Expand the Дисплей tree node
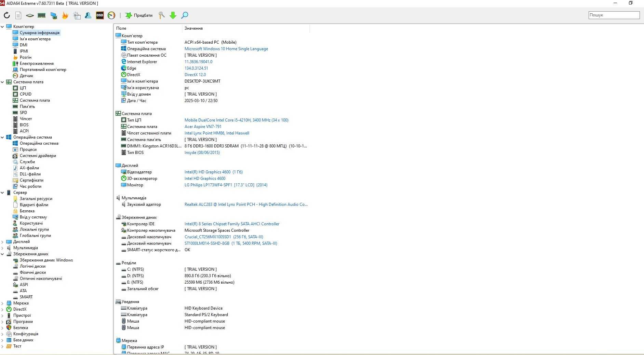The height and width of the screenshot is (355, 644). coord(2,242)
